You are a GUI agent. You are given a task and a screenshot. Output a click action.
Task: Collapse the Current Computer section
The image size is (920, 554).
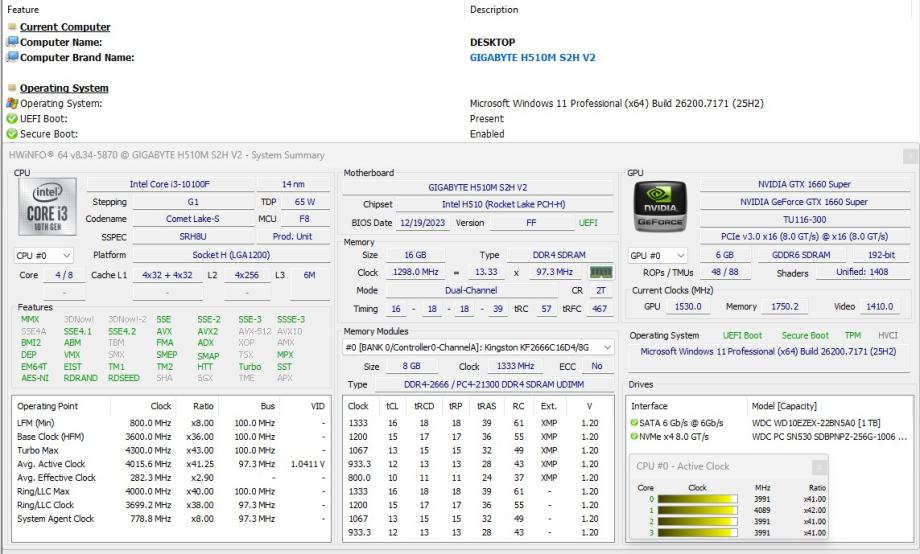[x=12, y=27]
